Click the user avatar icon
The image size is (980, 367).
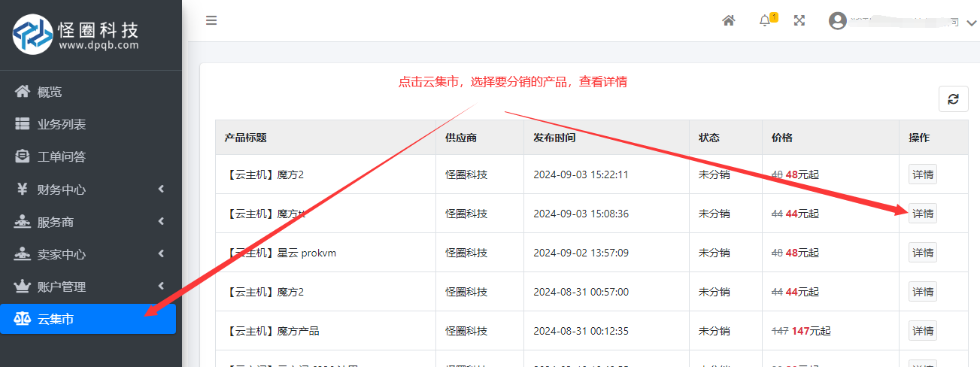[838, 20]
